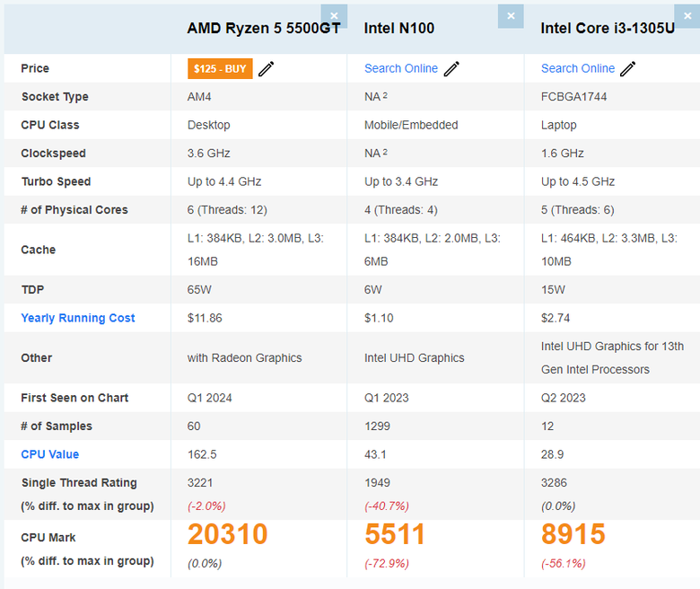Click the 3286 single thread rating
This screenshot has height=589, width=700.
pos(554,483)
